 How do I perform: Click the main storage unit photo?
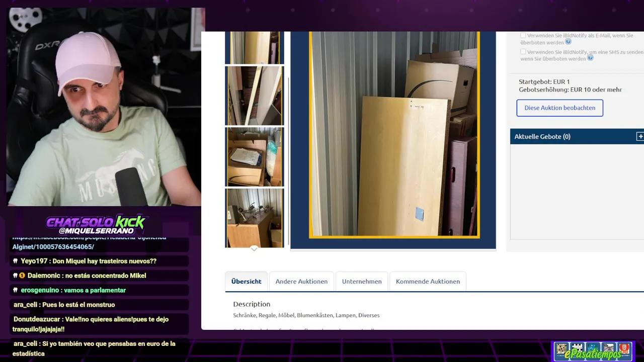[x=393, y=135]
